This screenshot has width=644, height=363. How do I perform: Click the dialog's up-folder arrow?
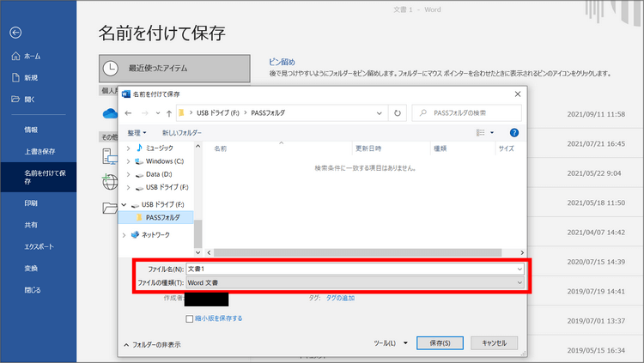(168, 112)
